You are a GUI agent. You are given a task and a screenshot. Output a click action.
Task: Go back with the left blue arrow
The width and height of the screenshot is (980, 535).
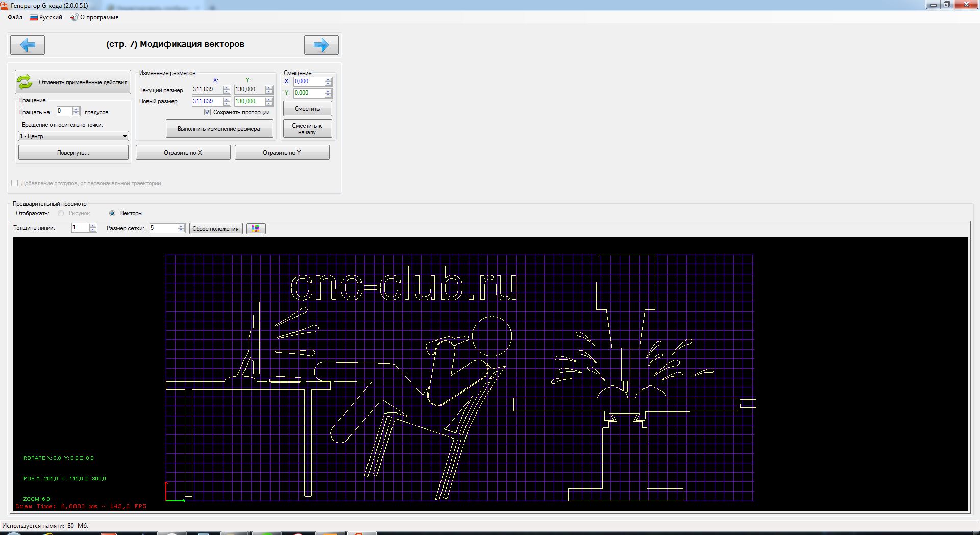point(28,45)
